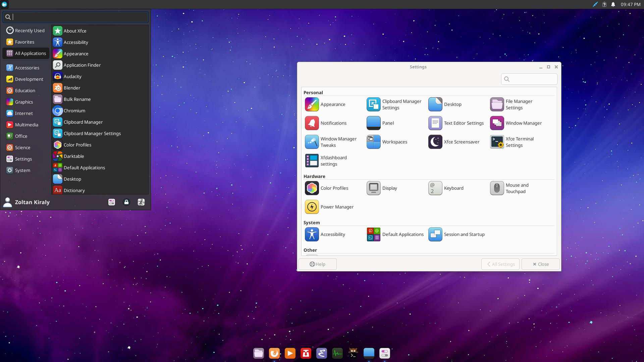
Task: Select Graphics category
Action: pos(26,102)
